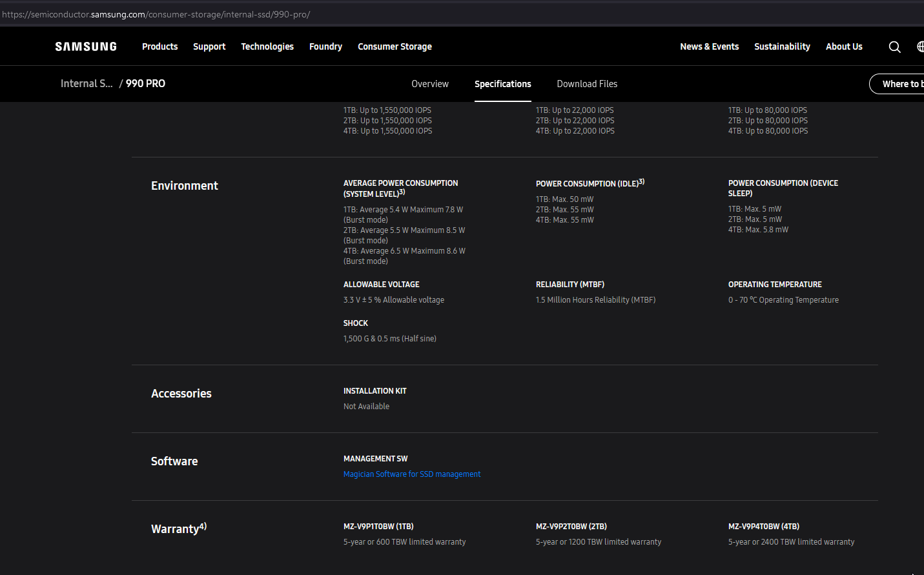924x575 pixels.
Task: Click the globe language selector icon
Action: pos(920,46)
